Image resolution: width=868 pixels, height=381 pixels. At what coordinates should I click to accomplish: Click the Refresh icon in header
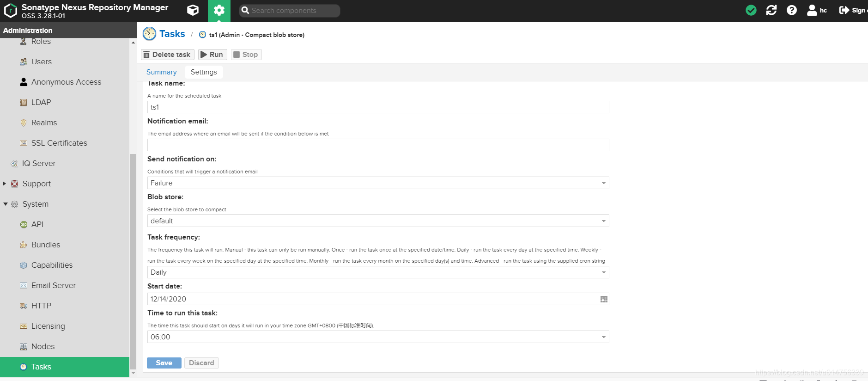click(x=771, y=10)
